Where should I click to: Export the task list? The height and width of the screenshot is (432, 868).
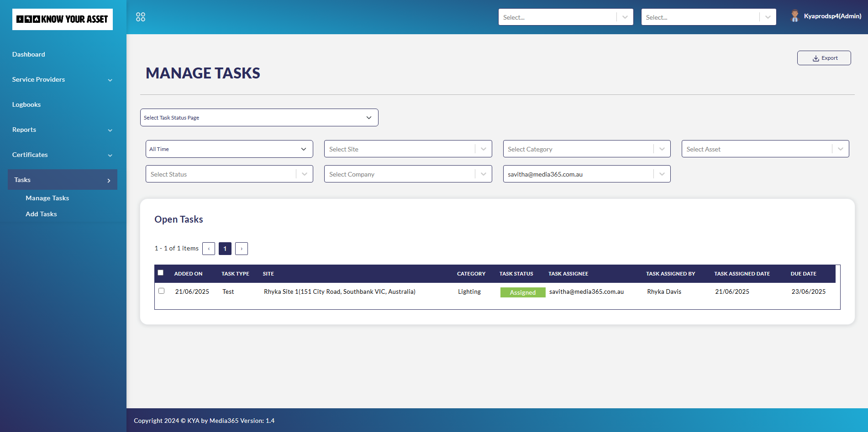pos(824,58)
